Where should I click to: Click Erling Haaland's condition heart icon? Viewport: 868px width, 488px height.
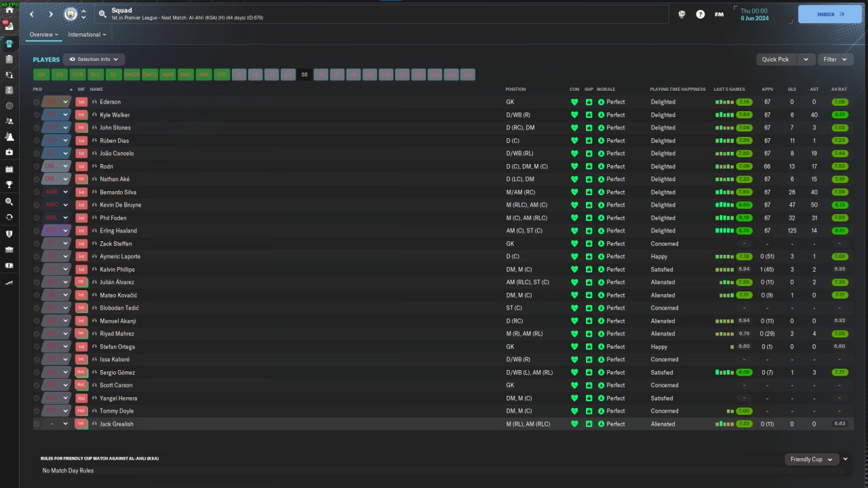click(x=574, y=230)
